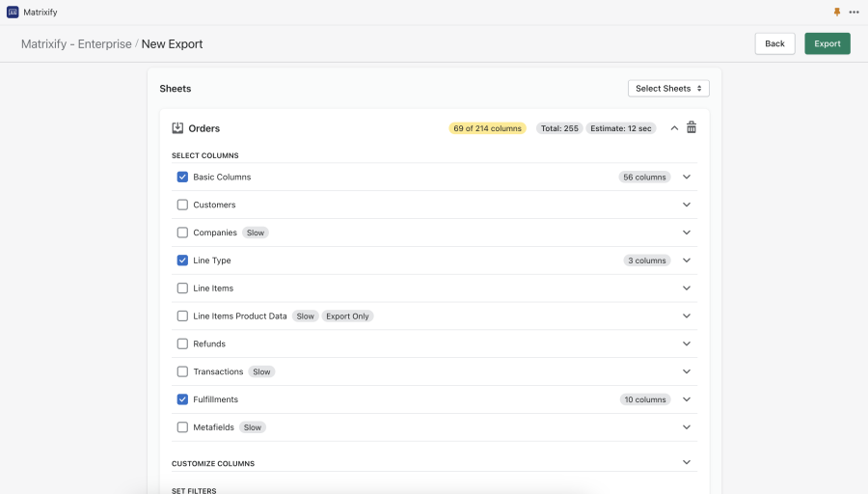Uncheck the Basic Columns checkbox
The height and width of the screenshot is (494, 868).
pos(182,177)
